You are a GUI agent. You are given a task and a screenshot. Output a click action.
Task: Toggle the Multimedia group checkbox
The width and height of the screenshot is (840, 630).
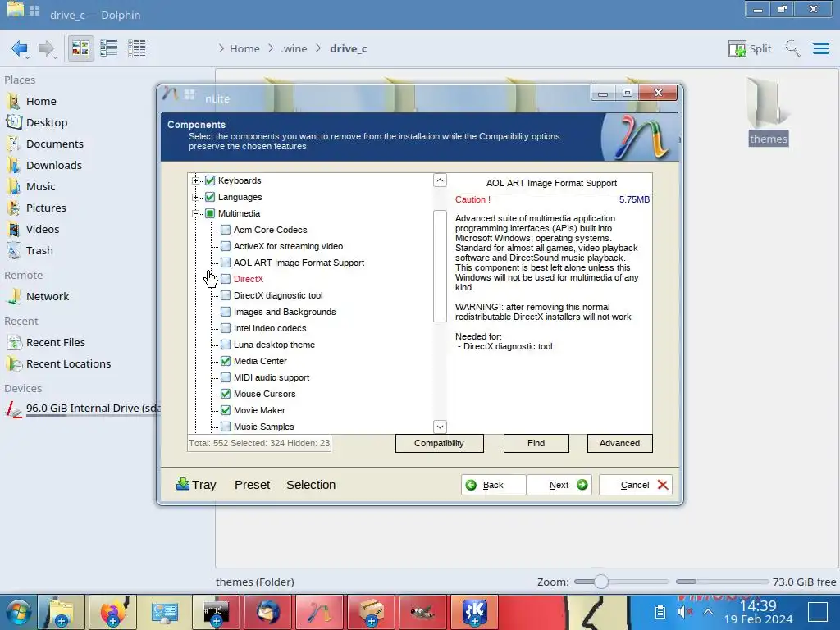coord(210,213)
